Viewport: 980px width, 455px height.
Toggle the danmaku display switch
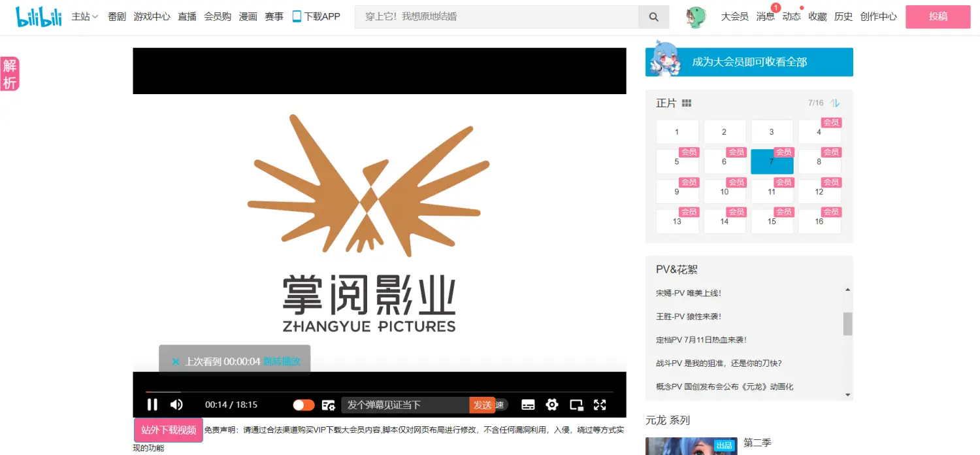pos(304,405)
